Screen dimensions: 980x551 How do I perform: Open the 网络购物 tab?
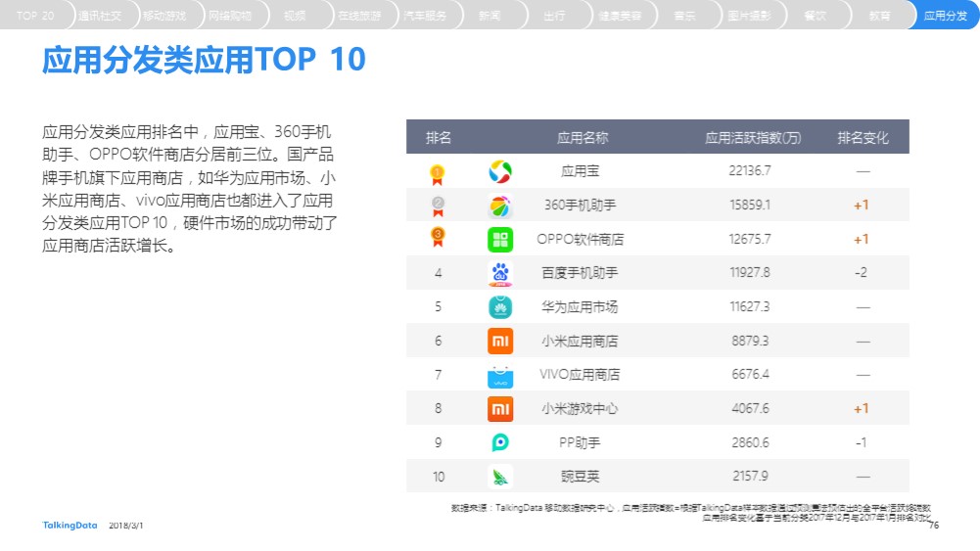pyautogui.click(x=230, y=15)
